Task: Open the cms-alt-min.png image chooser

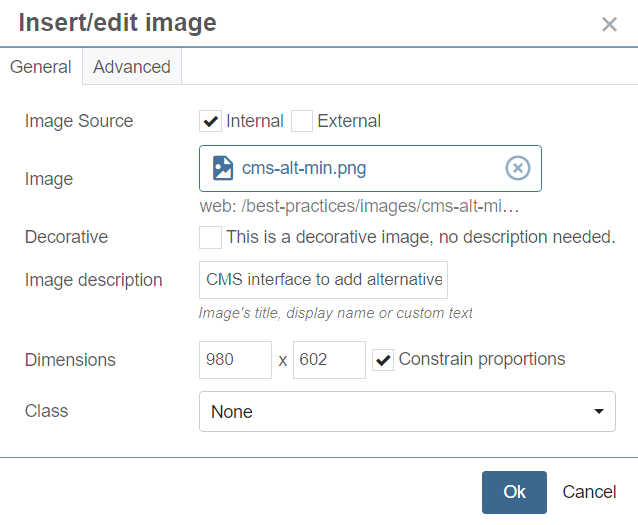Action: coord(370,168)
